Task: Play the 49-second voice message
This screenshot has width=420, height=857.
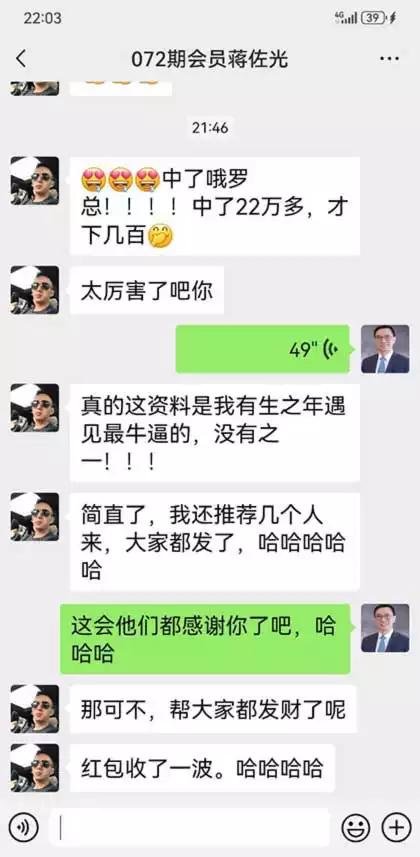Action: pos(262,349)
